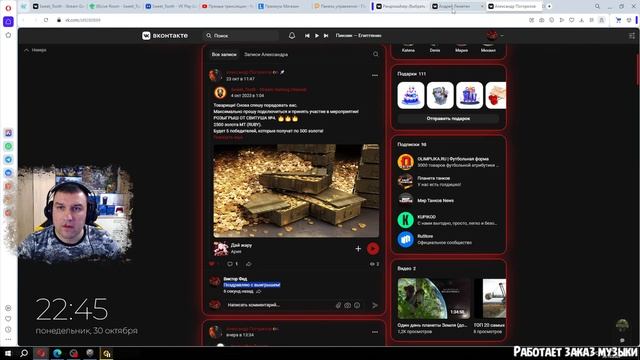This screenshot has height=360, width=640.
Task: Open the Telegram icon in Opera sidebar
Action: click(8, 160)
